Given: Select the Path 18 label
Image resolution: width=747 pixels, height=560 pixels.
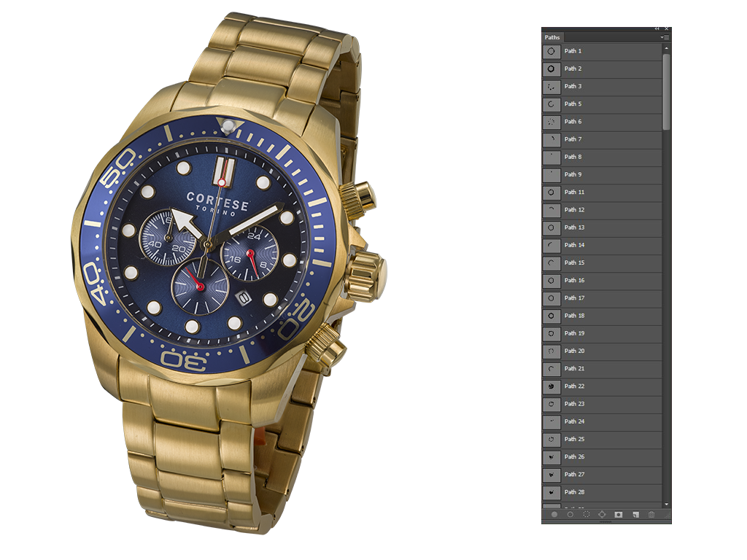Looking at the screenshot, I should tap(574, 315).
